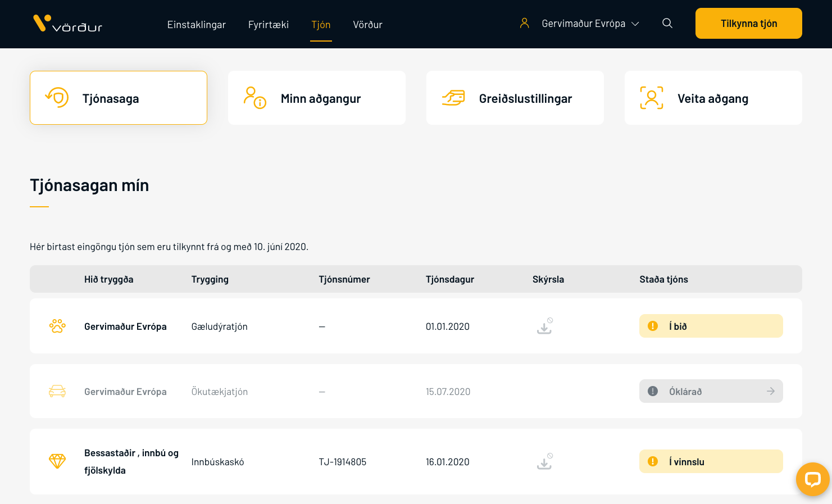This screenshot has height=504, width=832.
Task: Open the search magnifier icon
Action: tap(667, 23)
